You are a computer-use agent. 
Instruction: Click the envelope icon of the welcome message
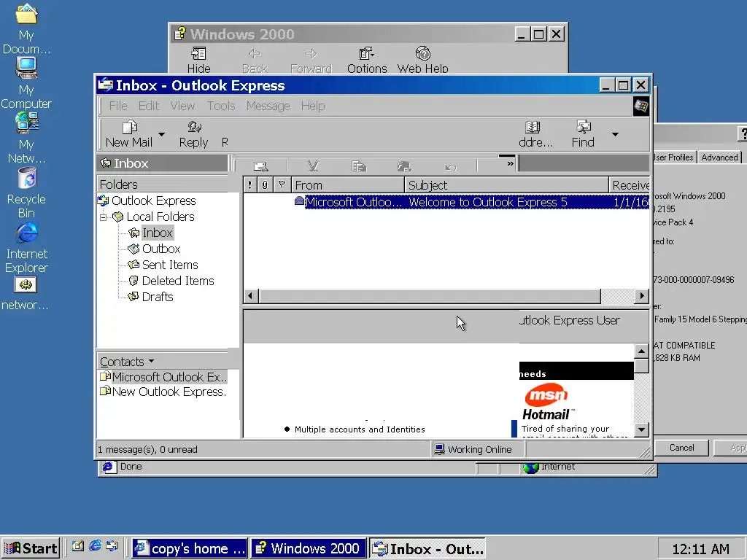point(299,201)
